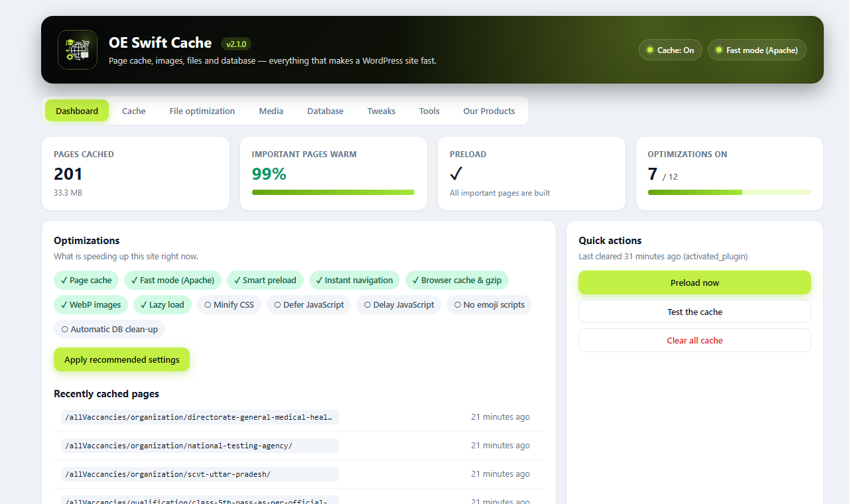Click the Last cleared 31 minutes ago text
Viewport: 849px width, 504px height.
pos(663,256)
